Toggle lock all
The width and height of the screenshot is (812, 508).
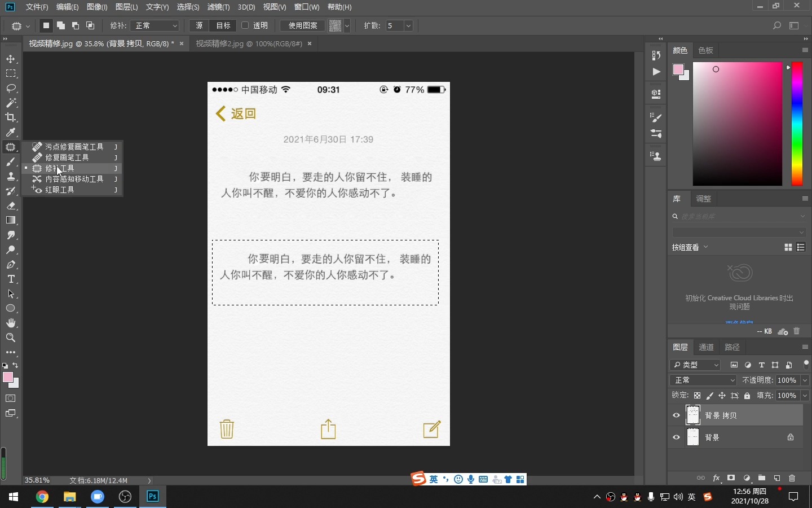[747, 396]
